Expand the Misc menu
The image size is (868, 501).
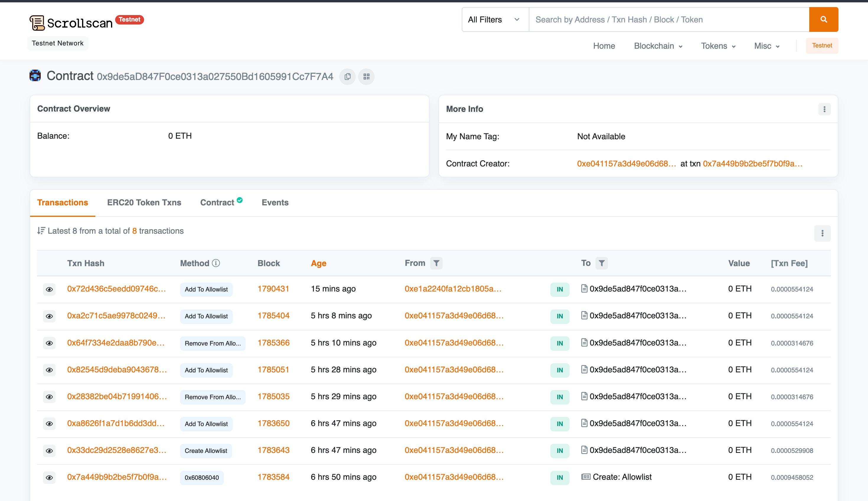(x=767, y=46)
